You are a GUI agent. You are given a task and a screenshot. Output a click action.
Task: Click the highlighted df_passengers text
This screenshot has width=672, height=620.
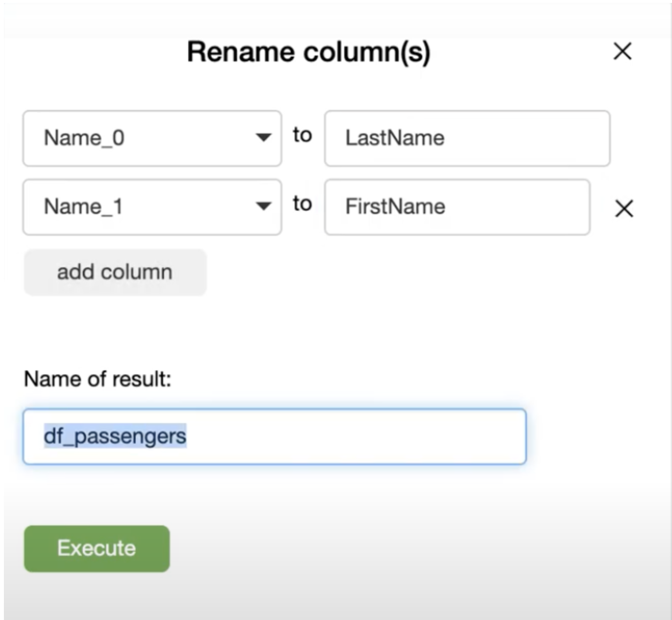pos(115,436)
